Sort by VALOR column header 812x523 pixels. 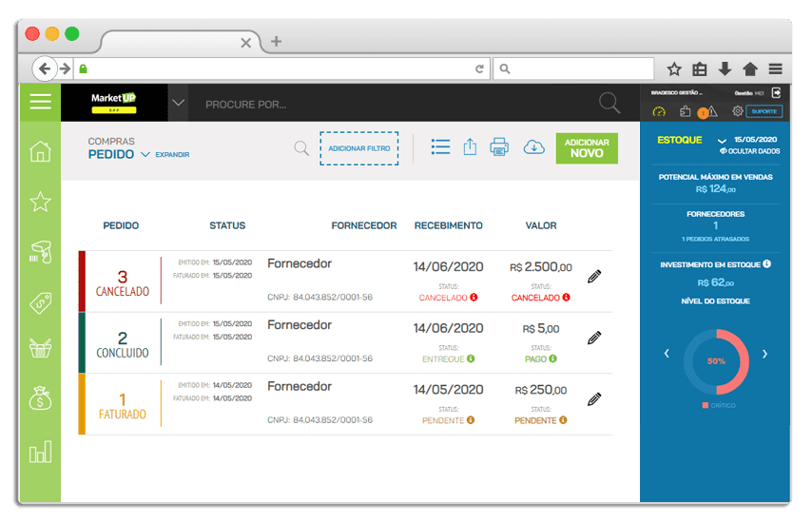coord(541,225)
